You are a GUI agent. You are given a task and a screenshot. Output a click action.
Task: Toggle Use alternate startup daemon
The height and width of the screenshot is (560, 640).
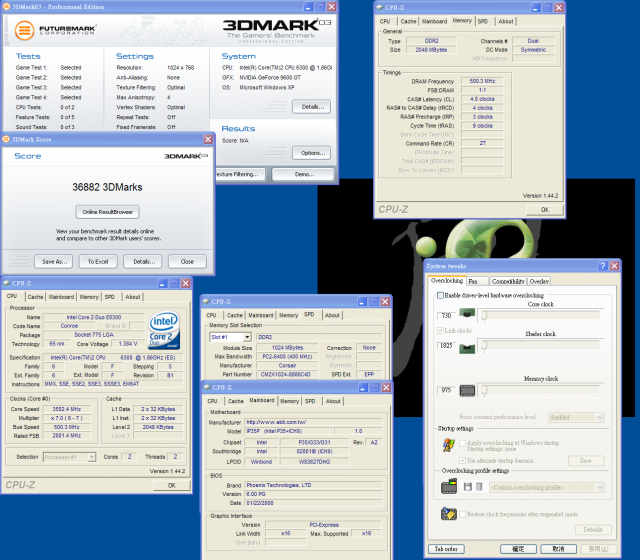point(462,460)
